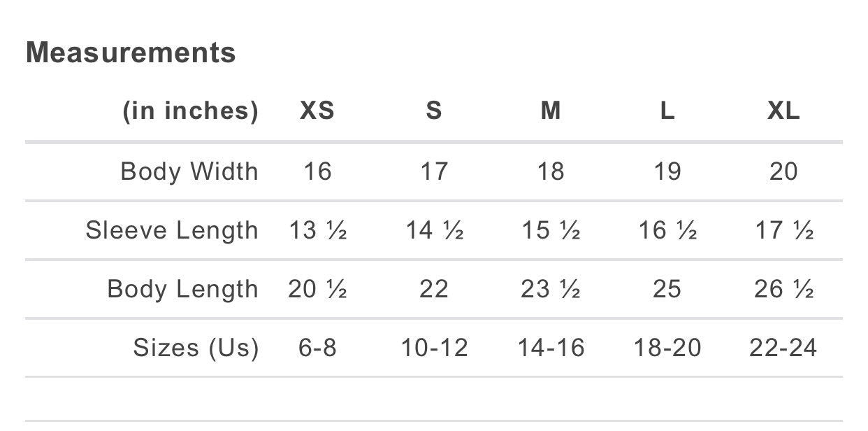Click the US size range 14-16
Viewport: 868px width, 431px height.
tap(551, 348)
